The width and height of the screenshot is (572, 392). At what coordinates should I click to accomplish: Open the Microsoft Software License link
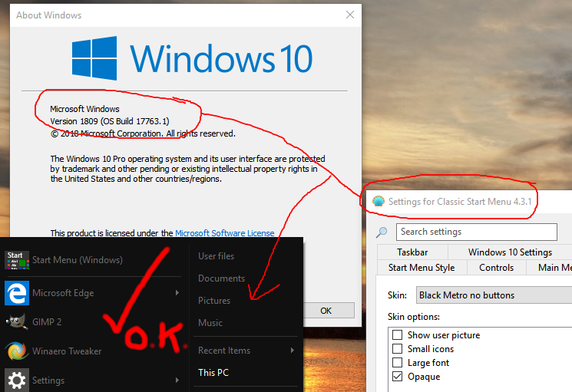[225, 233]
